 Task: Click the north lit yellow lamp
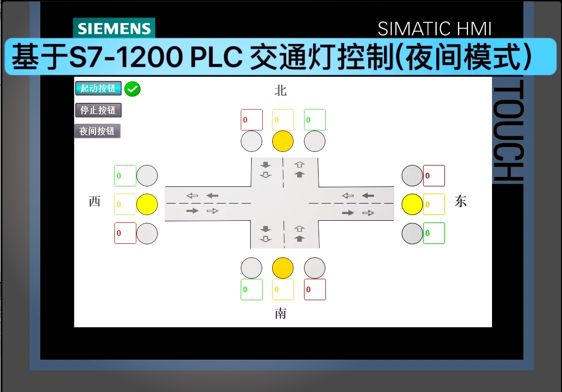283,141
